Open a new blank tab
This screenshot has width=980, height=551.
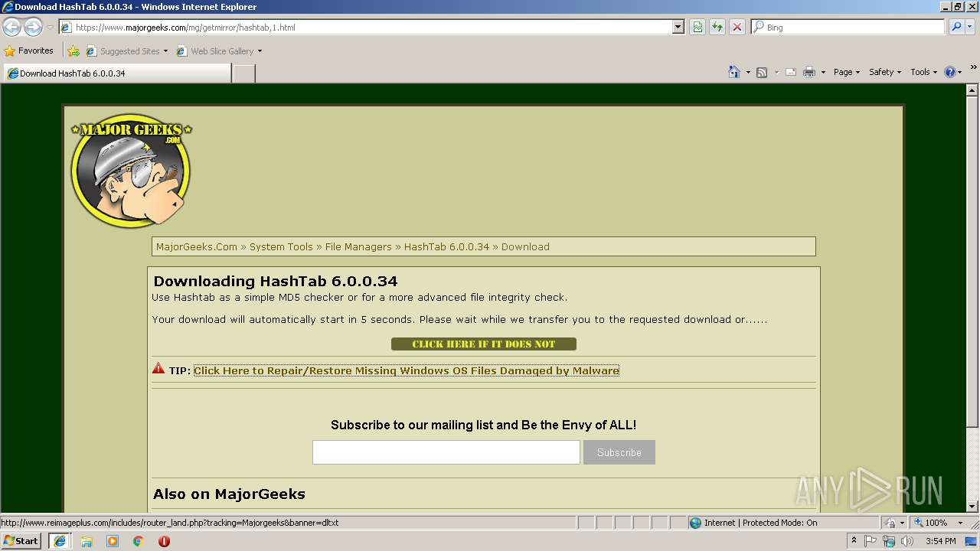point(243,73)
